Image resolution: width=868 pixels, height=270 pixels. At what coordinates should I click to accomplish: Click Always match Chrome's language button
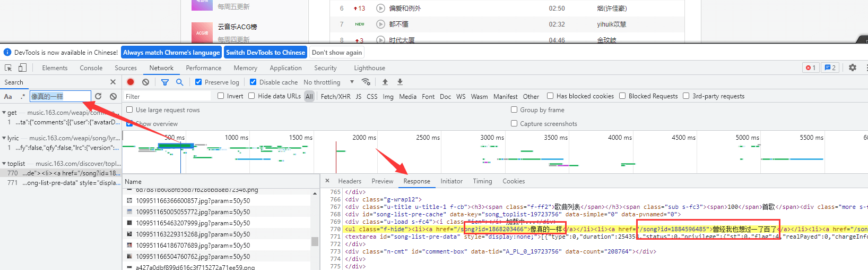171,53
